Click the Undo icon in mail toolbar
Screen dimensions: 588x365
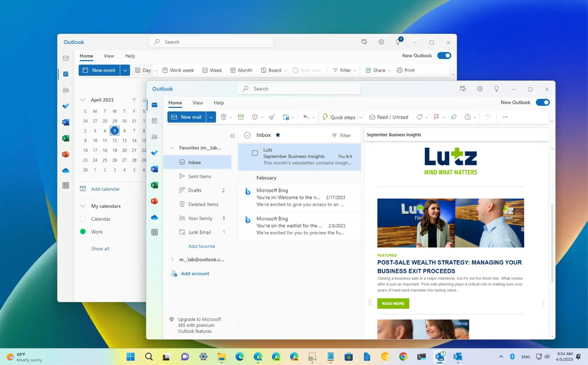click(488, 117)
